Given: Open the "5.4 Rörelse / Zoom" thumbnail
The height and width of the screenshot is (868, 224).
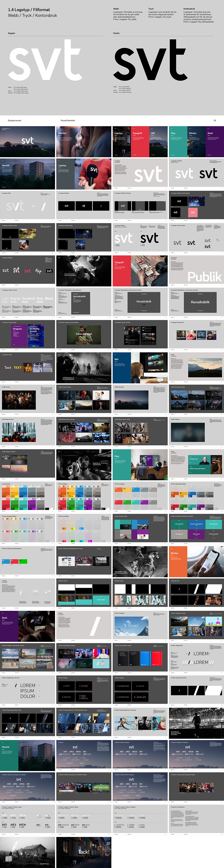Looking at the screenshot, I should tap(196, 594).
